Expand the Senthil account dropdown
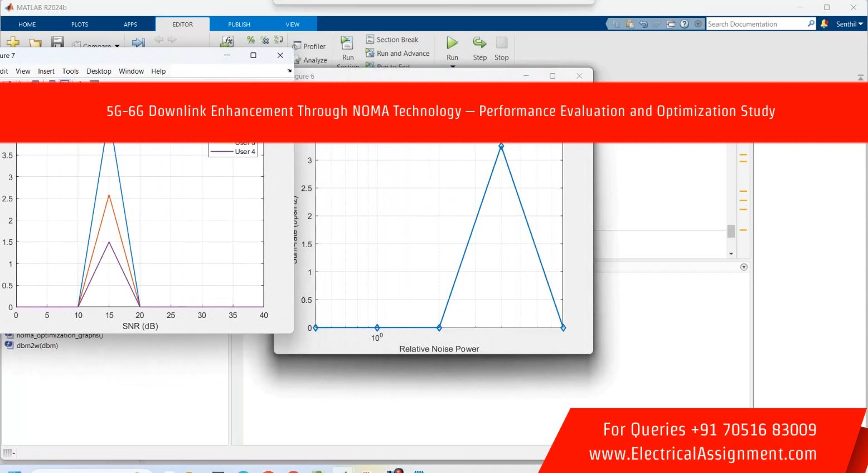The width and height of the screenshot is (868, 473). point(849,24)
